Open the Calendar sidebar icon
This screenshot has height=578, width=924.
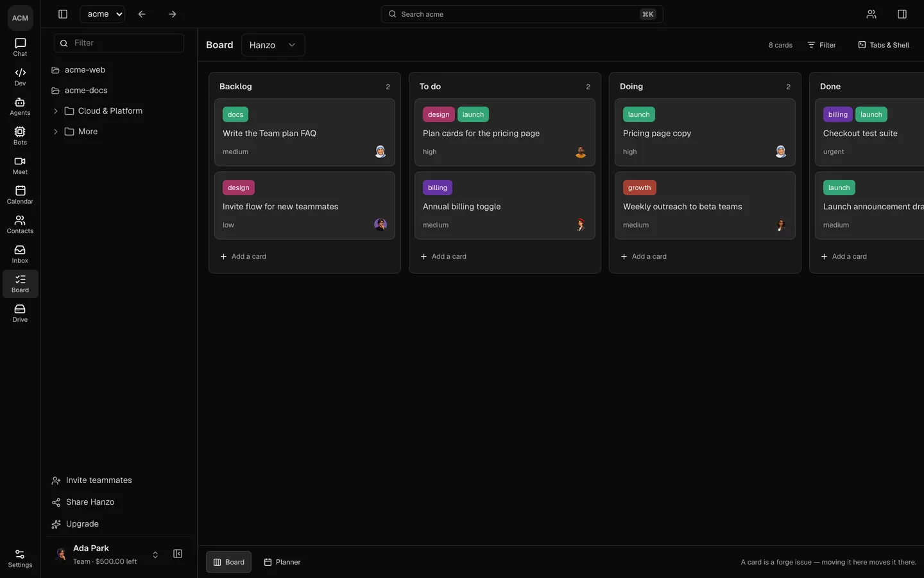click(20, 195)
